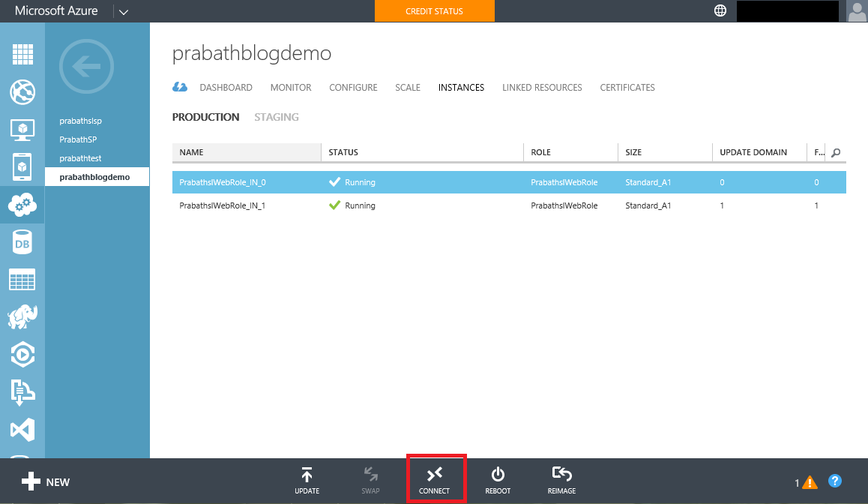Viewport: 868px width, 504px height.
Task: Open the user account avatar
Action: pos(857,11)
